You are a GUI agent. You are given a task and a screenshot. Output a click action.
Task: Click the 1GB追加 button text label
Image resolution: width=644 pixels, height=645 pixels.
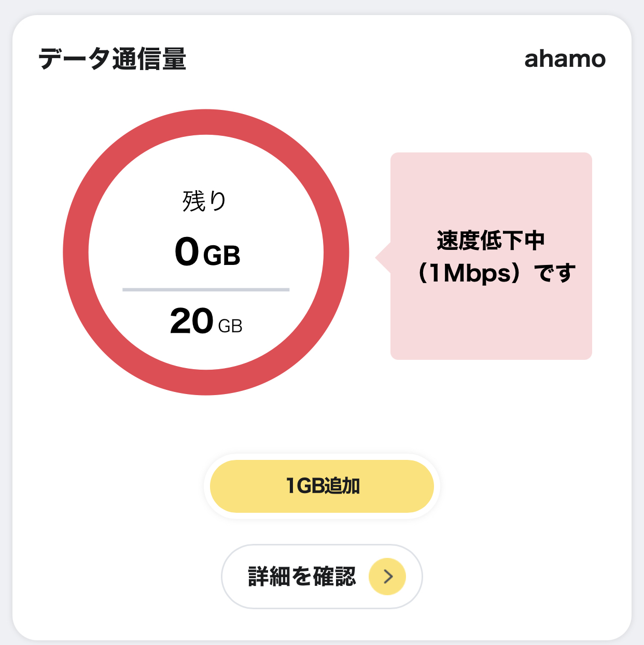point(323,486)
